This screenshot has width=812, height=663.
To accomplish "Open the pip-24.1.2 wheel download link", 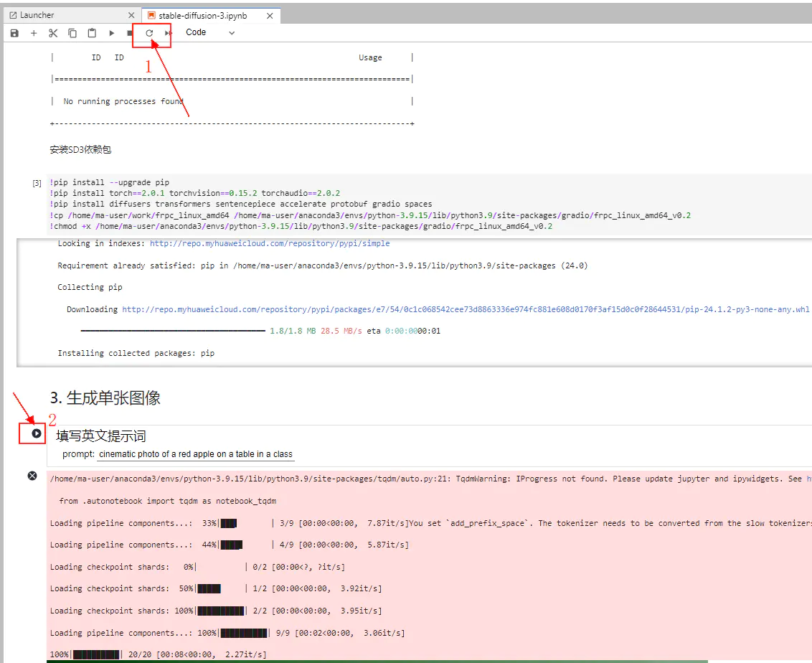I will point(466,309).
